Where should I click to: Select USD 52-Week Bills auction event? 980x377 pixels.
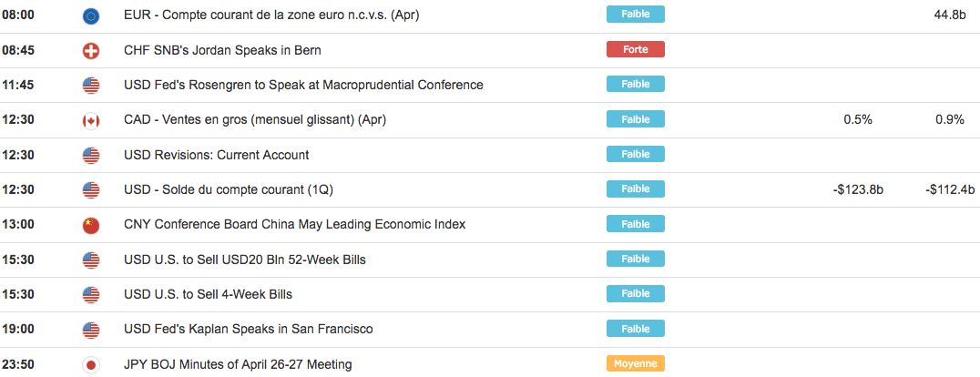(244, 260)
